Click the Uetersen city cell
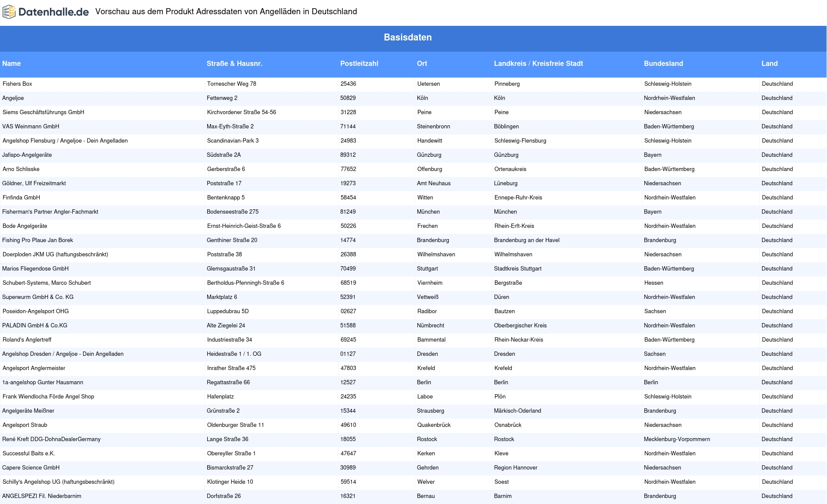Viewport: 827px width, 504px height. (x=429, y=84)
